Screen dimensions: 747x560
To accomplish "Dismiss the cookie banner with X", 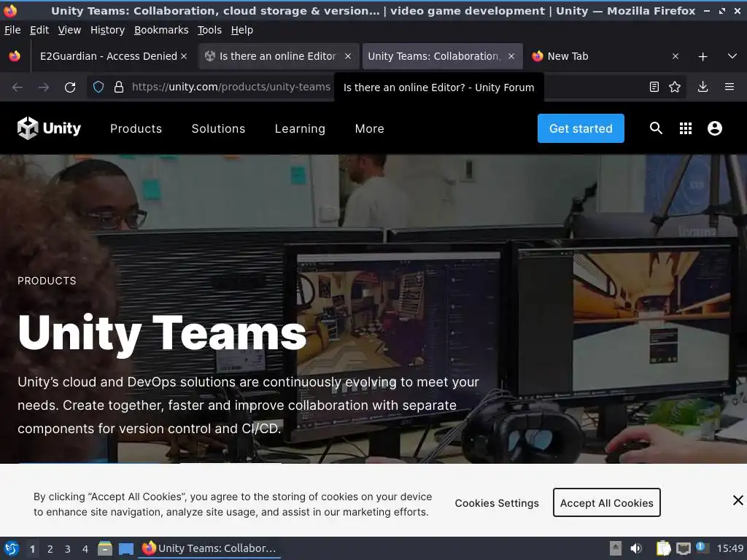I will click(x=738, y=500).
